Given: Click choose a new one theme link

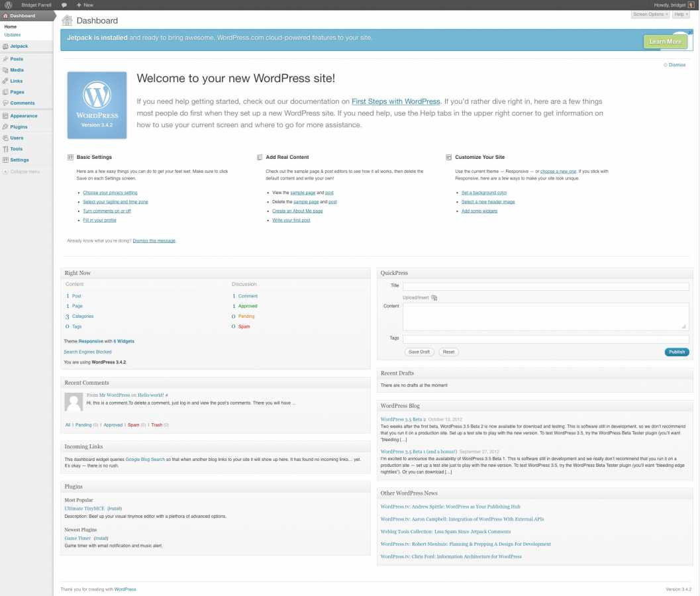Looking at the screenshot, I should (558, 172).
